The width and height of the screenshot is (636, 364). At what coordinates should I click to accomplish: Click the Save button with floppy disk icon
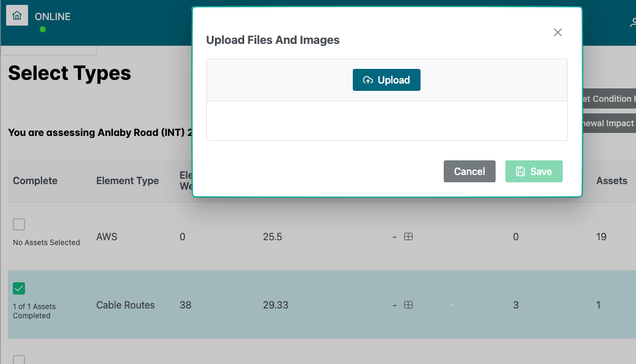click(533, 171)
